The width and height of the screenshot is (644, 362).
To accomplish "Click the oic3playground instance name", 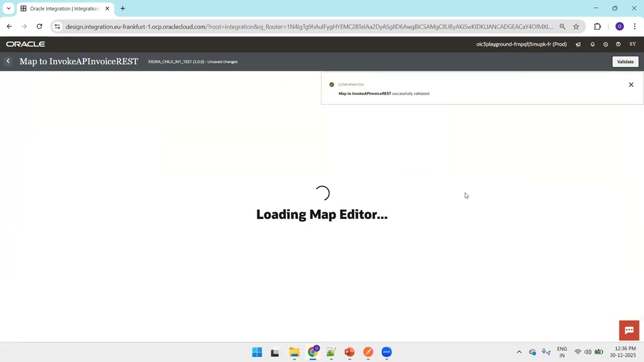I will [x=521, y=44].
